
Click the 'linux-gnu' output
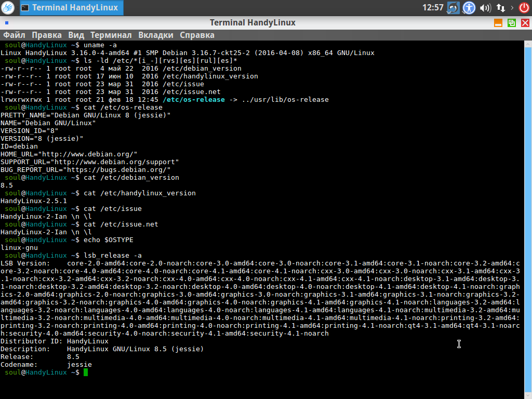pos(19,248)
